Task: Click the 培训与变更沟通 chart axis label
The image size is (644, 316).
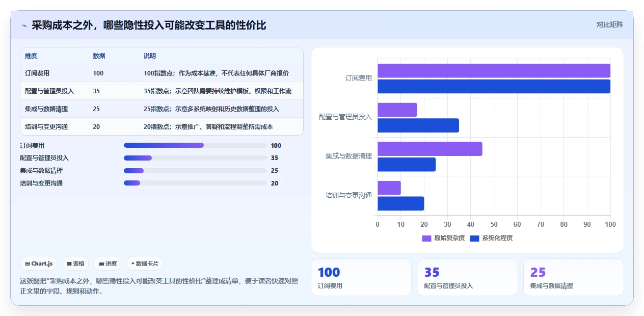Action: (x=349, y=195)
